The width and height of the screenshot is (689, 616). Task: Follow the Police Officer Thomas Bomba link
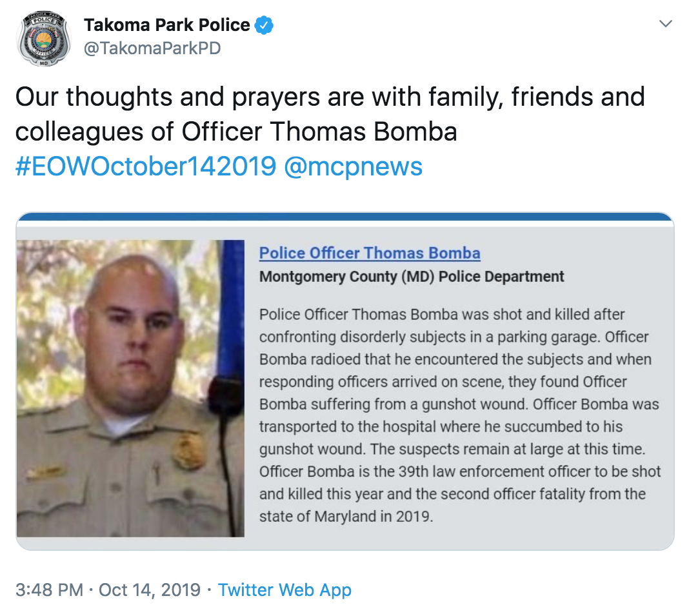(x=370, y=253)
